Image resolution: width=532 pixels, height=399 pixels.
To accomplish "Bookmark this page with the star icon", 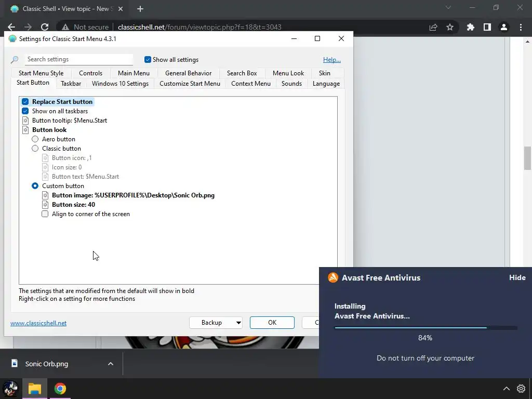I will click(x=450, y=27).
